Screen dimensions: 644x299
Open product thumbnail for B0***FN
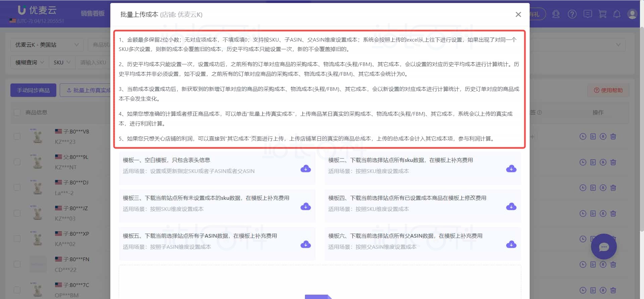tap(38, 264)
